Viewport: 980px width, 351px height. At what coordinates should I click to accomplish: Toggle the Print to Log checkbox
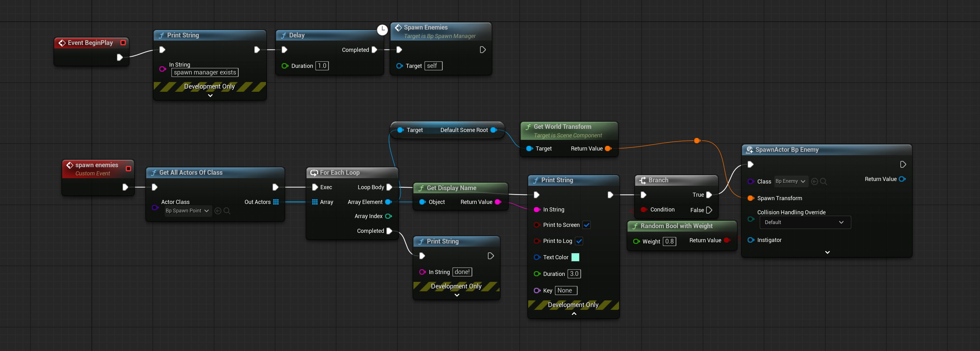tap(579, 241)
